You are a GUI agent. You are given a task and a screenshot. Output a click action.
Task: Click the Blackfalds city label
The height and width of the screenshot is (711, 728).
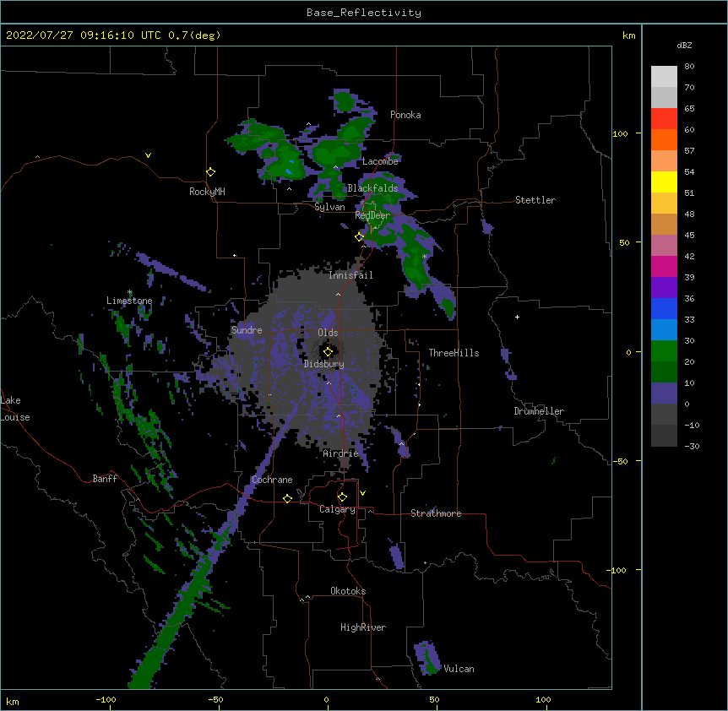372,188
